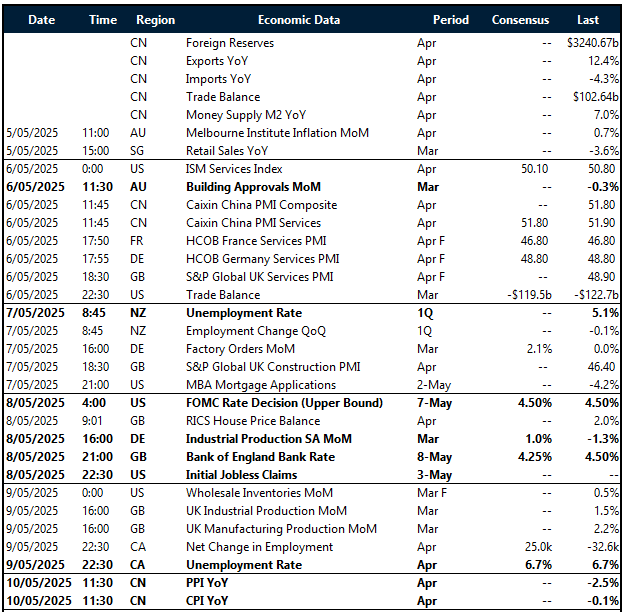632x612 pixels.
Task: Click Caixin China PMI Composite
Action: [x=261, y=205]
